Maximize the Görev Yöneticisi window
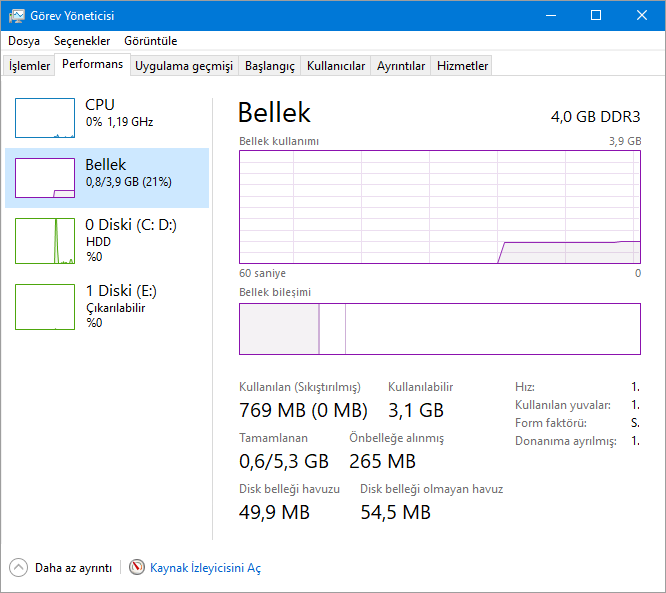This screenshot has width=666, height=593. click(x=596, y=15)
